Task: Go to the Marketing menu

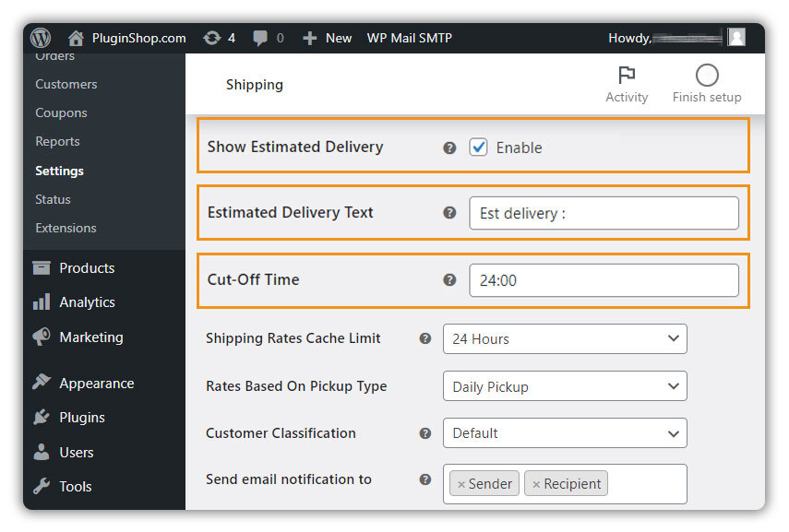Action: (x=91, y=337)
